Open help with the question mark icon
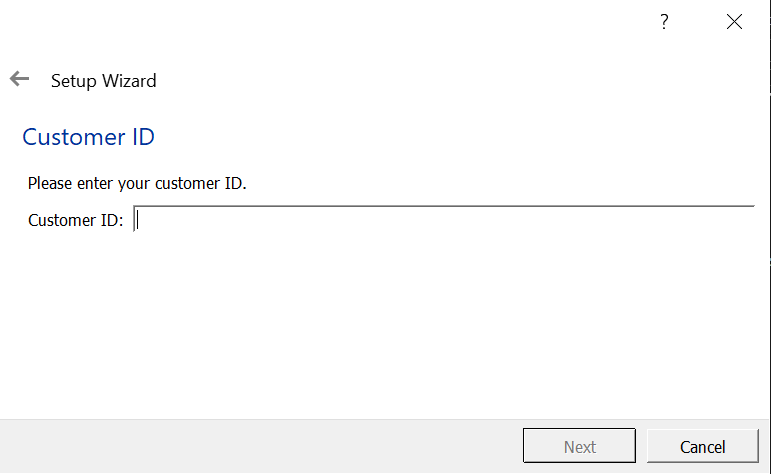This screenshot has height=474, width=771. coord(664,22)
